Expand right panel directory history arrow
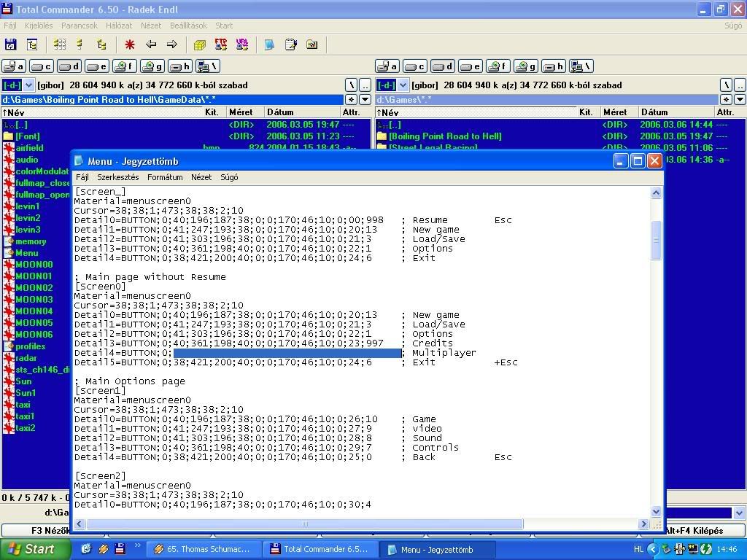747x560 pixels. click(x=740, y=99)
